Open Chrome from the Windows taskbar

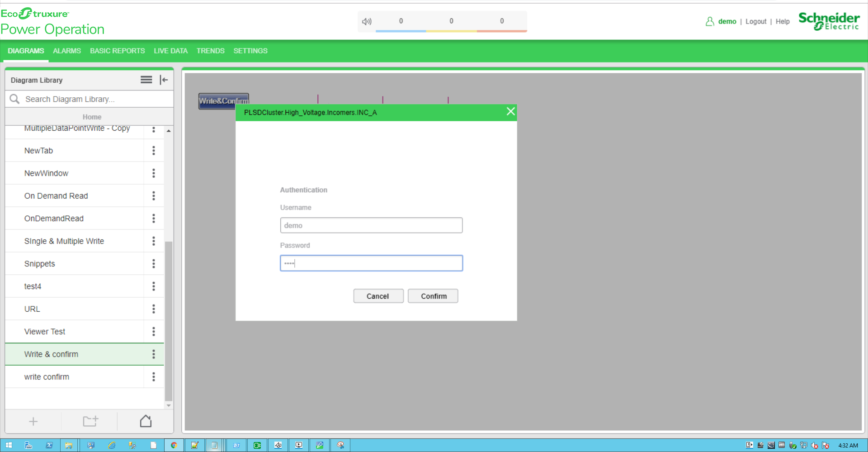(x=174, y=445)
